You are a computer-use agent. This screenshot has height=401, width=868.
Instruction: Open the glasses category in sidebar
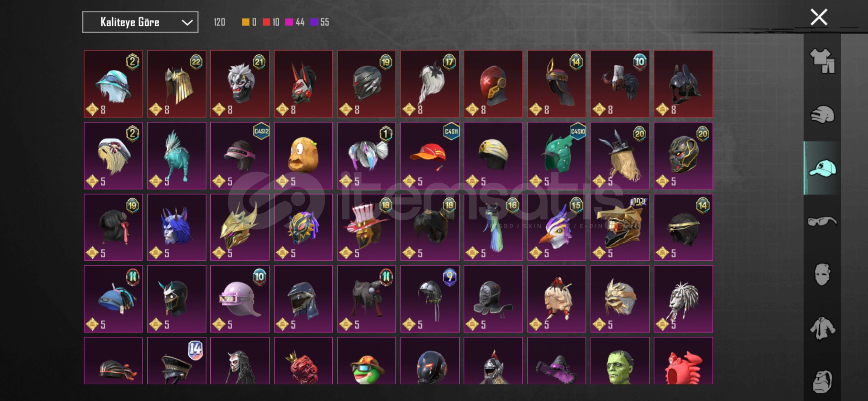click(x=822, y=222)
